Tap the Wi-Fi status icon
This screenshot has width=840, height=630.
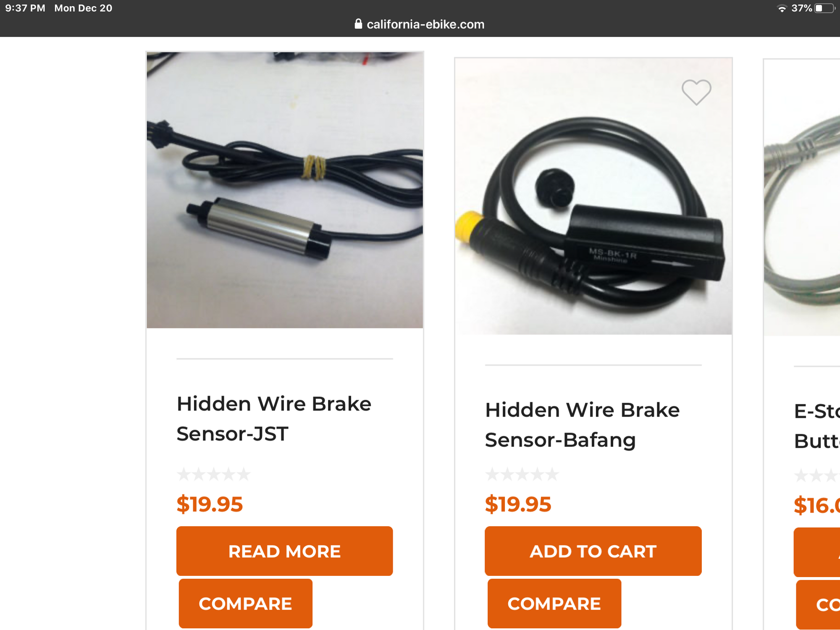[x=782, y=8]
